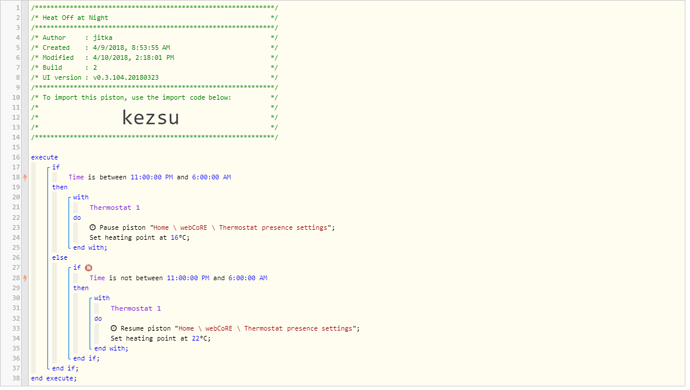Select 'Set heating point at 22°C' statement
This screenshot has height=390, width=690.
161,338
